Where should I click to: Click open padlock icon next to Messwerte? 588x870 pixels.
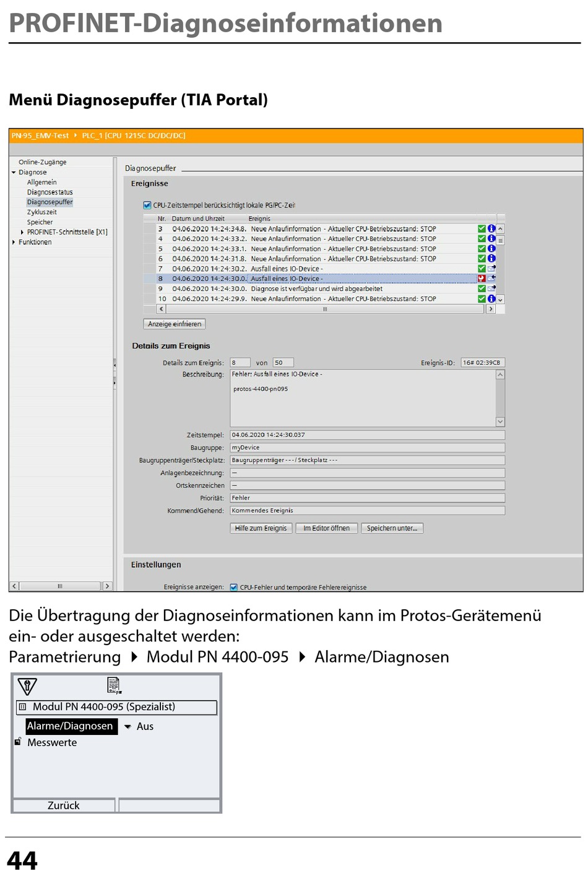[x=19, y=741]
